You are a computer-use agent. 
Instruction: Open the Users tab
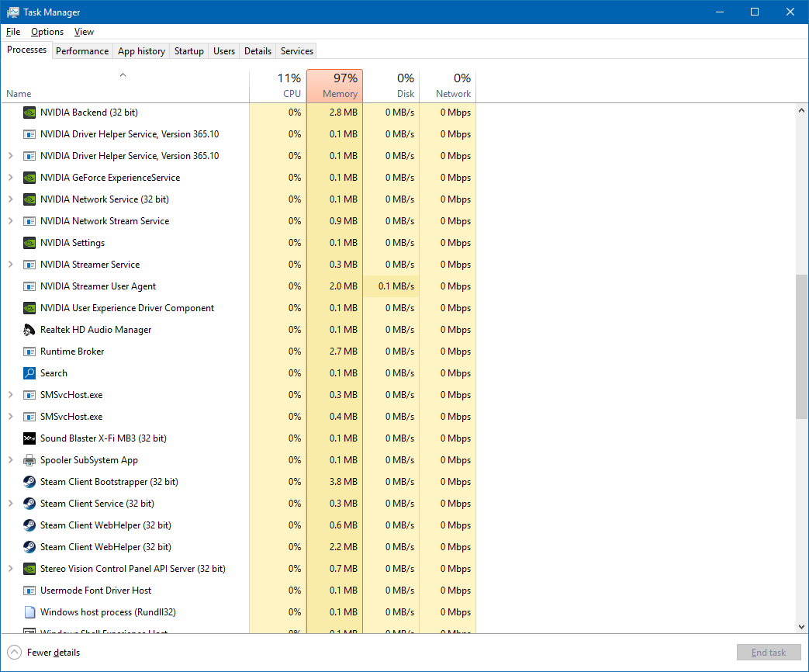coord(224,51)
